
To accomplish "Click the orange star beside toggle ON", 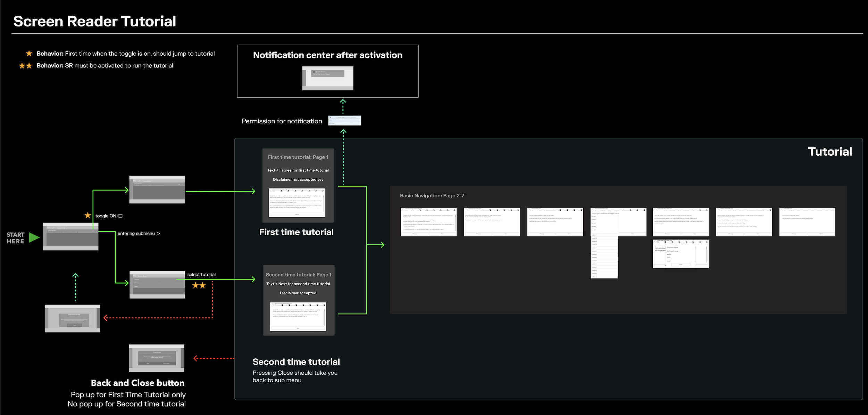I will (88, 215).
